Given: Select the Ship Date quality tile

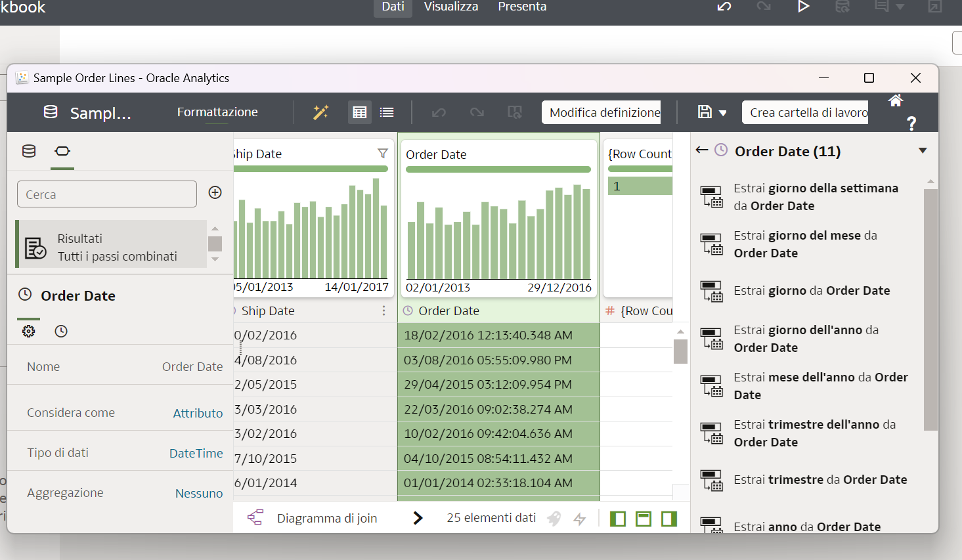Looking at the screenshot, I should [x=313, y=218].
